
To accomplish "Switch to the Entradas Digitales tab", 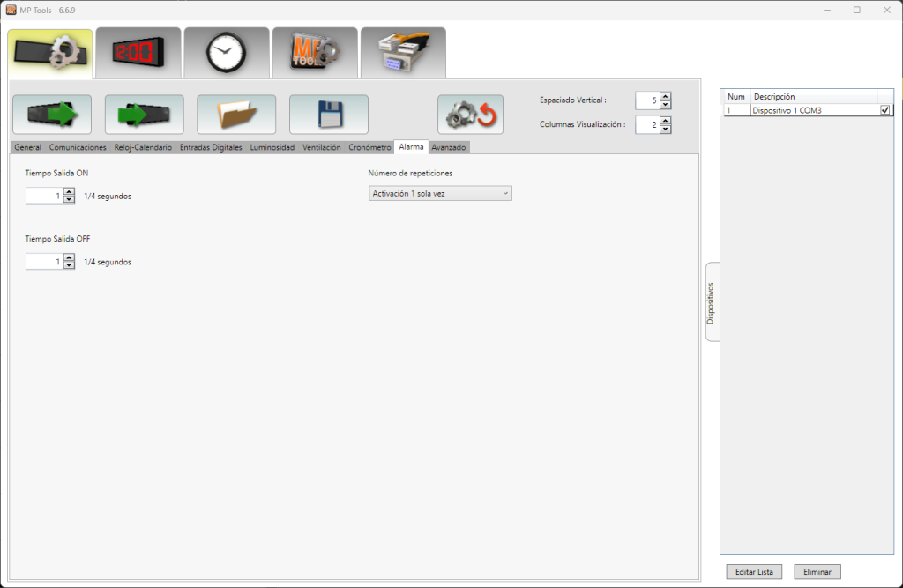I will (211, 147).
